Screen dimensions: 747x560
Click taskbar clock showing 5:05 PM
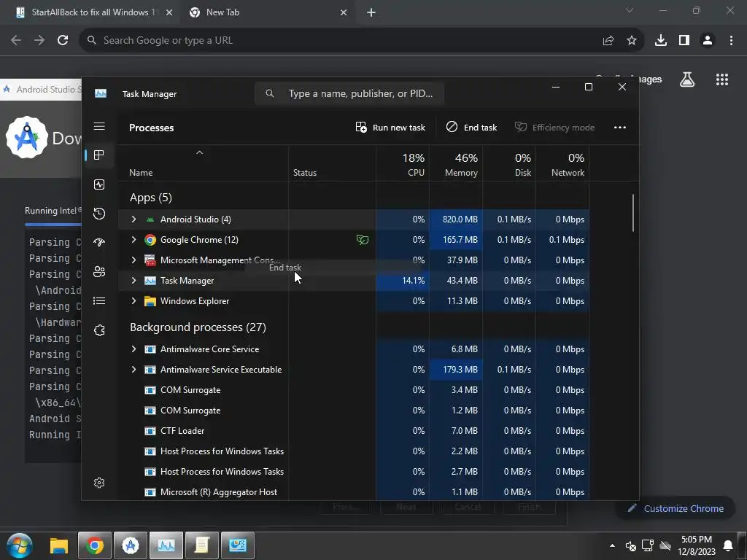(697, 545)
